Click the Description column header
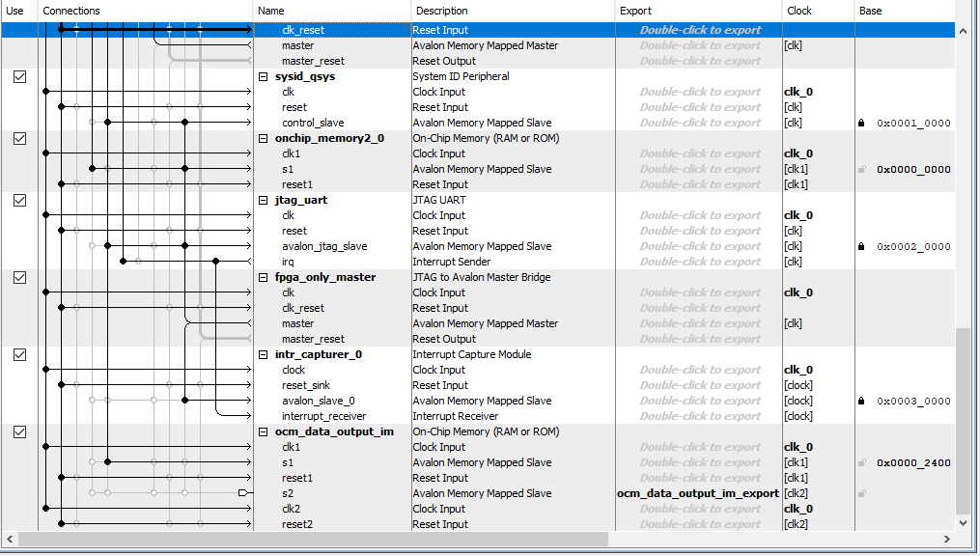Image resolution: width=980 pixels, height=556 pixels. 513,11
